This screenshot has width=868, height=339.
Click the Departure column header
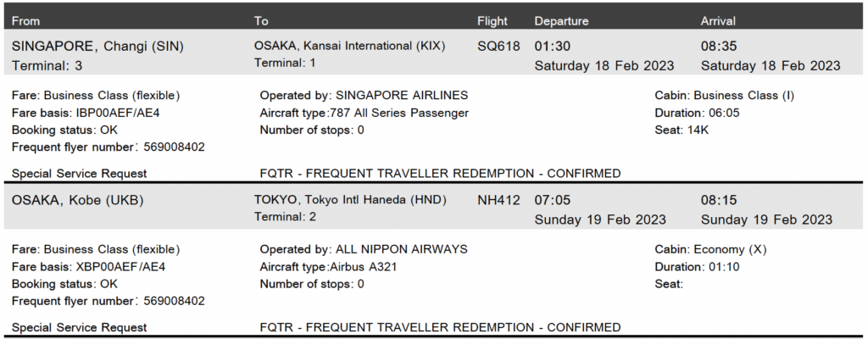[561, 21]
